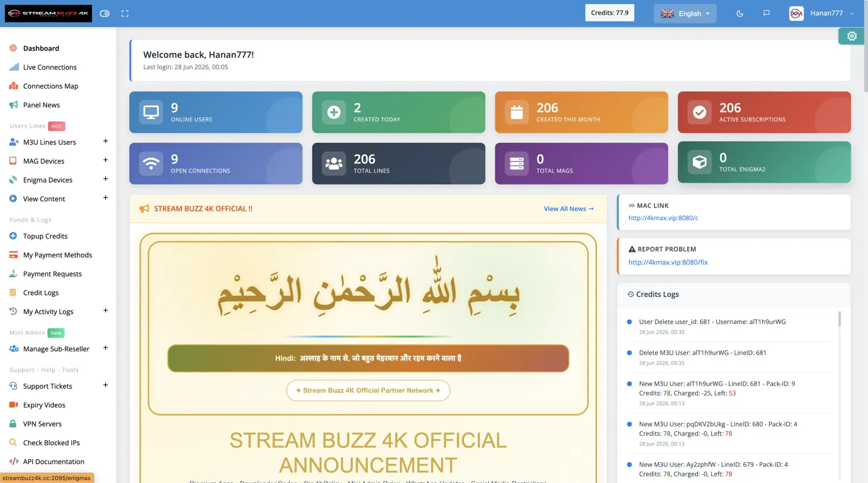Click the Hanan777 avatar image
Viewport: 868px width, 483px height.
pos(797,13)
